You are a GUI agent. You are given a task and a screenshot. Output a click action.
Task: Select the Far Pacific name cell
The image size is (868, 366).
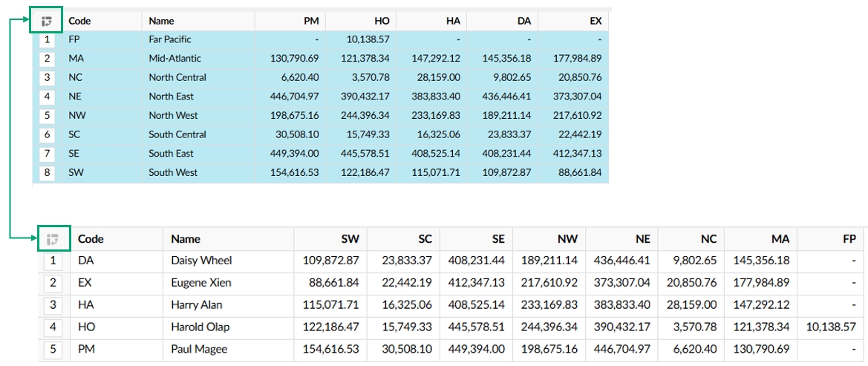tap(169, 39)
